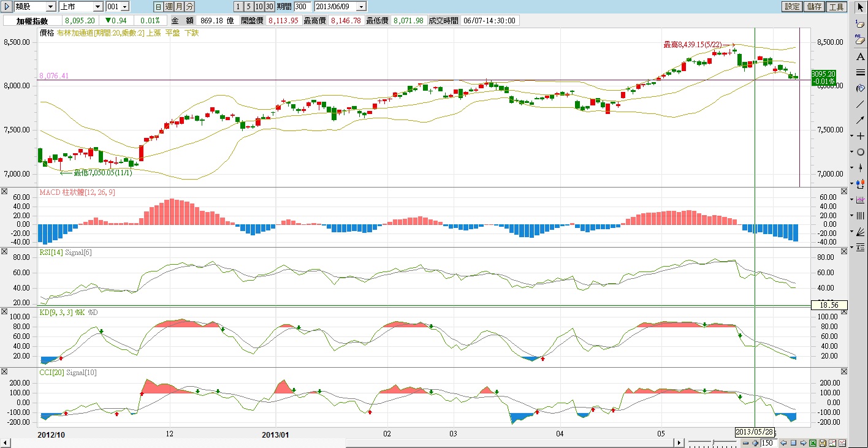868x448 pixels.
Task: Export data with the green Excel icon
Action: (813, 442)
